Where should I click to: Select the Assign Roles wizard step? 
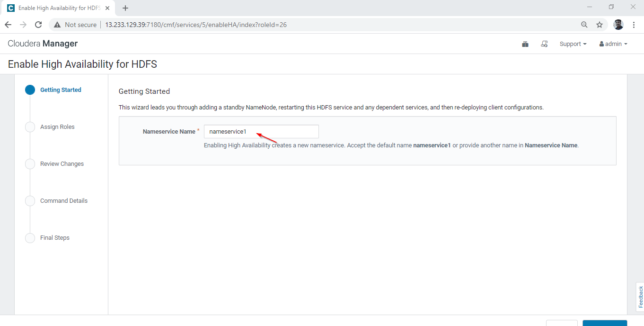pos(50,127)
